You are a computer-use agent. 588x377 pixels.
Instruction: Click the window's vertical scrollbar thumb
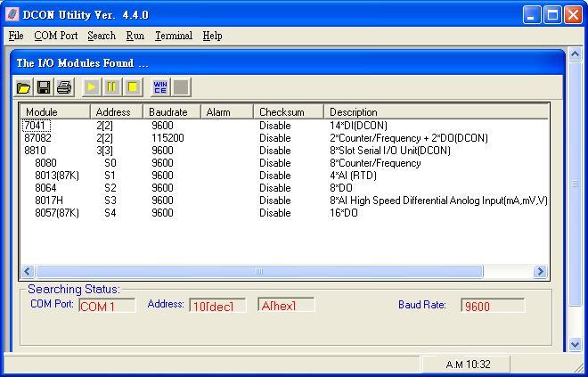pos(575,184)
